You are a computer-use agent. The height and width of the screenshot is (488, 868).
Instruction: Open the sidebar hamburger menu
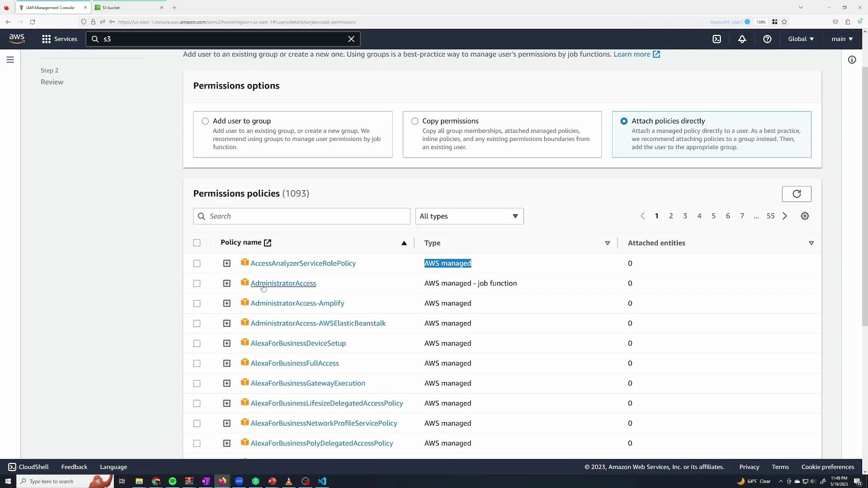10,59
